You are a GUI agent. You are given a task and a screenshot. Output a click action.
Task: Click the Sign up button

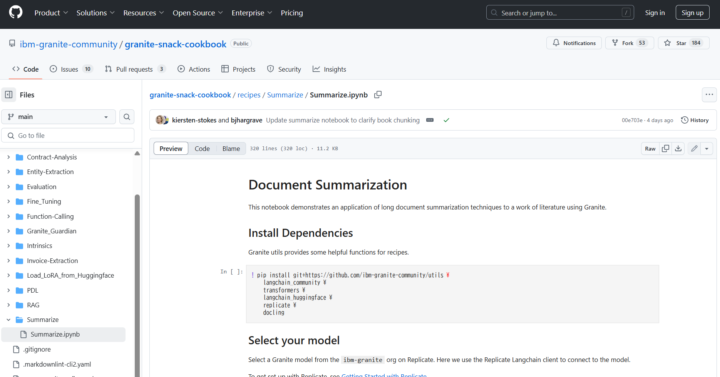pyautogui.click(x=692, y=13)
